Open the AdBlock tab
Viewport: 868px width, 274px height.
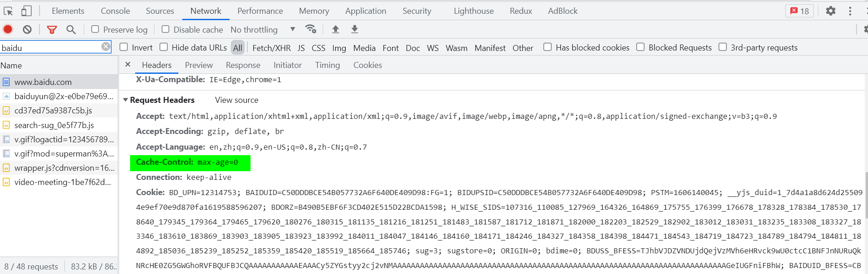coord(563,11)
